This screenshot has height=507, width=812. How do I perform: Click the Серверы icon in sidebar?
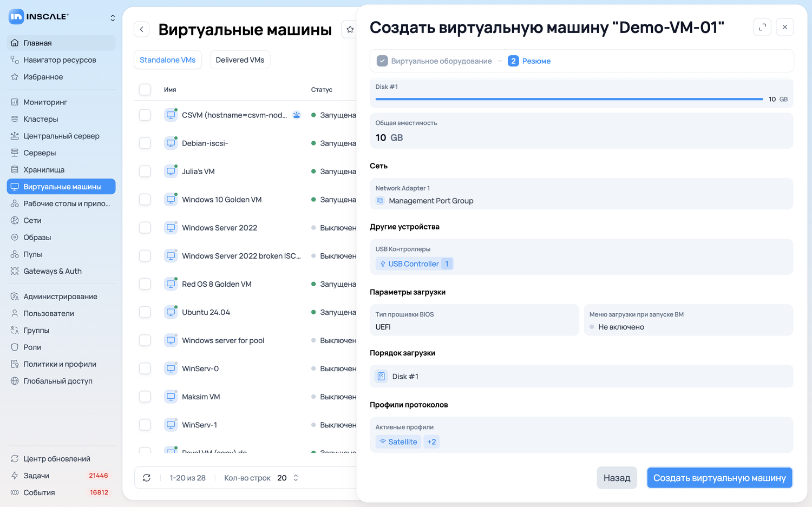[x=15, y=153]
